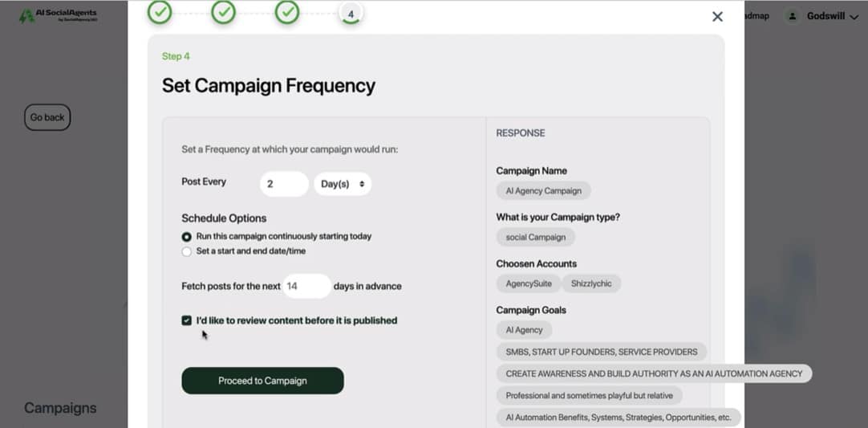Select Run this campaign continuously starting today
Viewport: 868px width, 428px height.
click(187, 237)
